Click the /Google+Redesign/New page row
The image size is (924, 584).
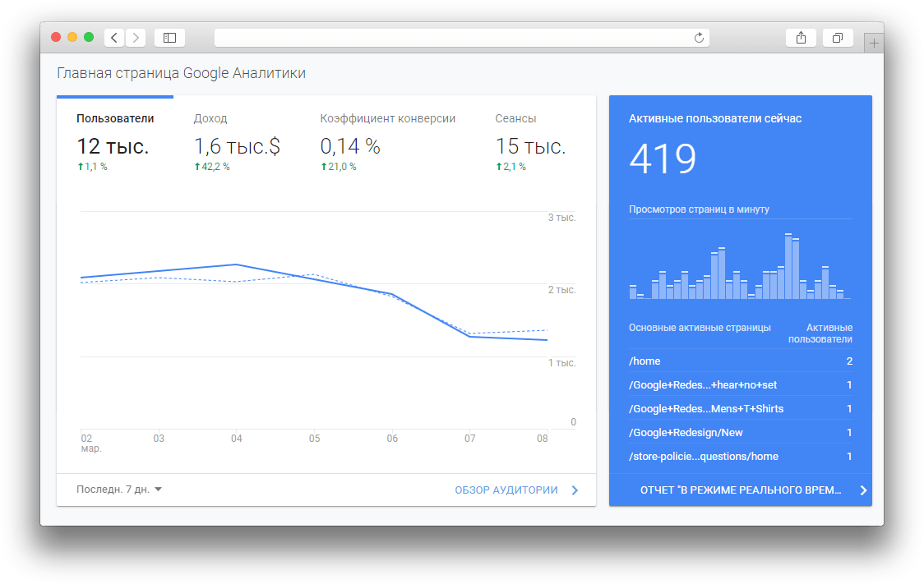click(740, 433)
